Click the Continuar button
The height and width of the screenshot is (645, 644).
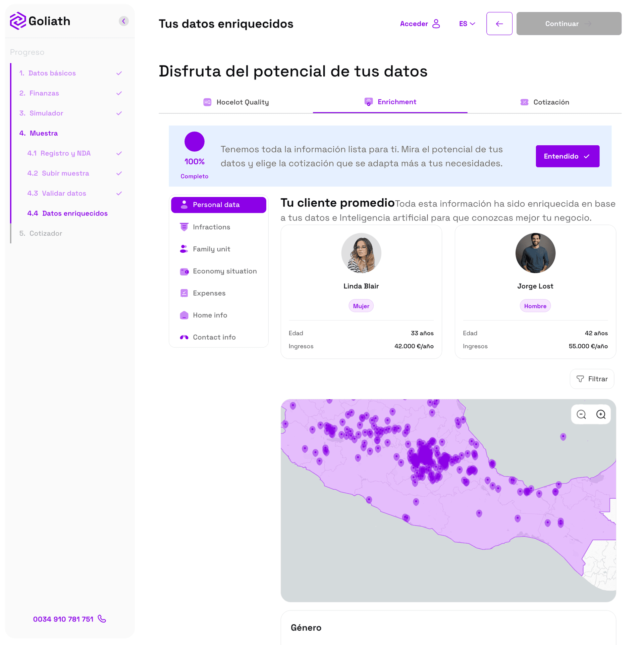(569, 23)
